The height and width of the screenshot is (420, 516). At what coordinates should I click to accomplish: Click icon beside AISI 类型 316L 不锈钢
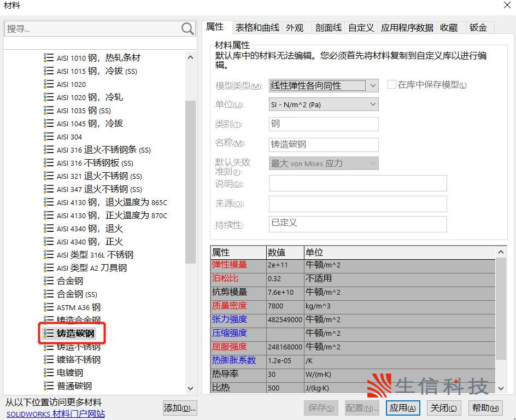point(48,255)
